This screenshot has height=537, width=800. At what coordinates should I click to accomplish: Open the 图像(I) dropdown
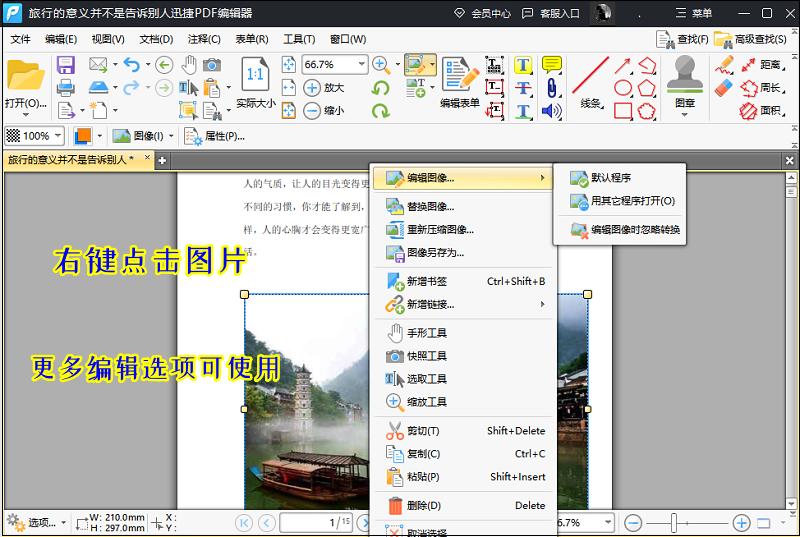[143, 136]
